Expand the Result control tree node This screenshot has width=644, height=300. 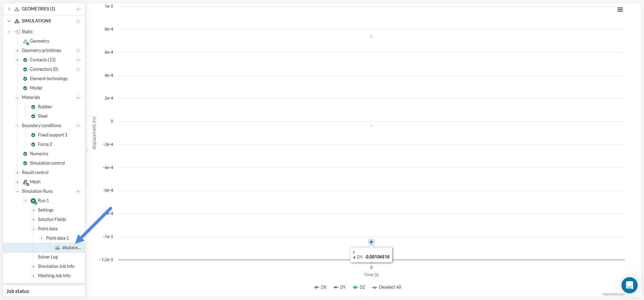pyautogui.click(x=17, y=173)
